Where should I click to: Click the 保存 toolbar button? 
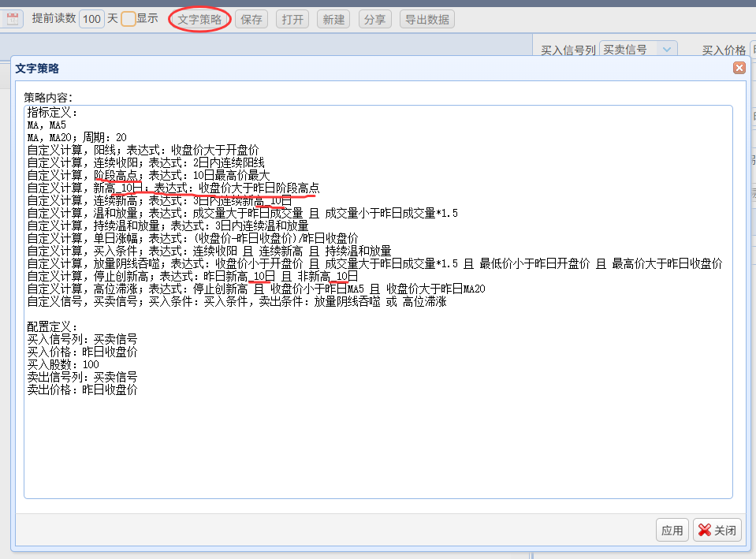tap(251, 19)
